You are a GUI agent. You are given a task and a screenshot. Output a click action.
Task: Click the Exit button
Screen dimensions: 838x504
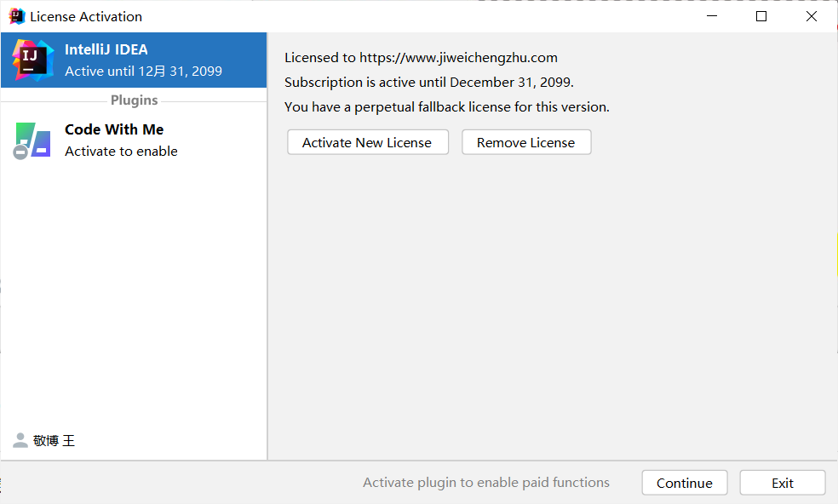coord(783,483)
